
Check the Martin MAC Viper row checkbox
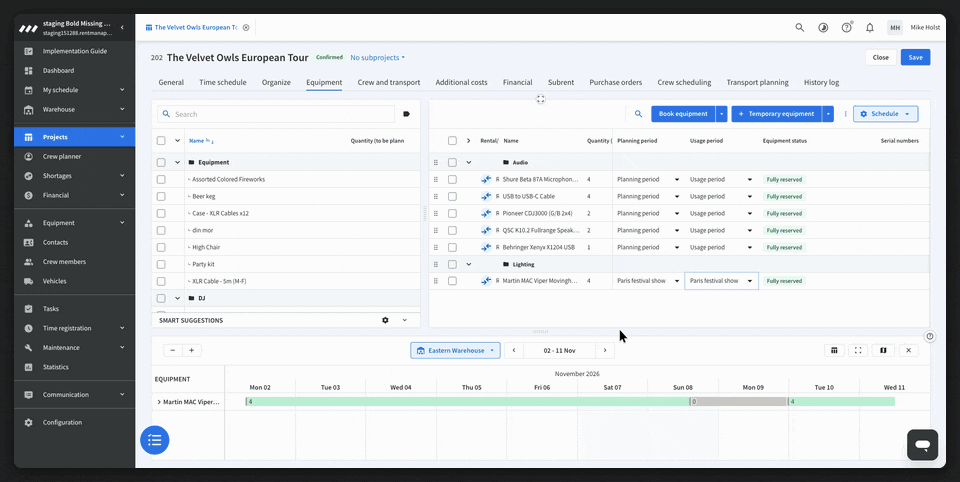click(452, 281)
